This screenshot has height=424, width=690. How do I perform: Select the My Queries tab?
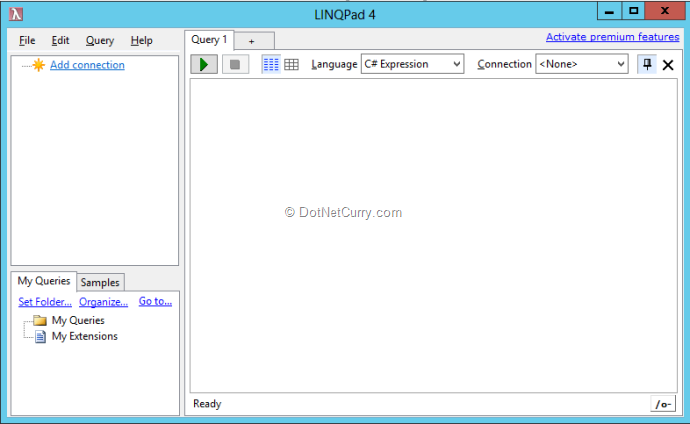click(44, 281)
